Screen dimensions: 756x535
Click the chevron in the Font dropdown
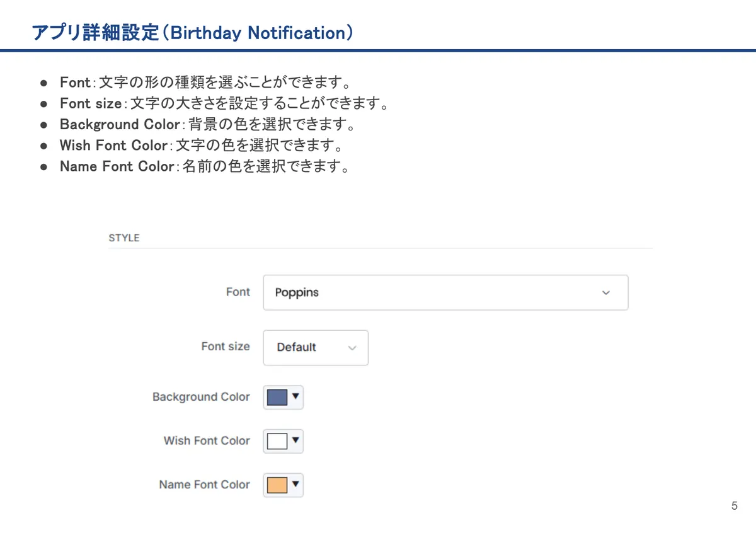[606, 293]
